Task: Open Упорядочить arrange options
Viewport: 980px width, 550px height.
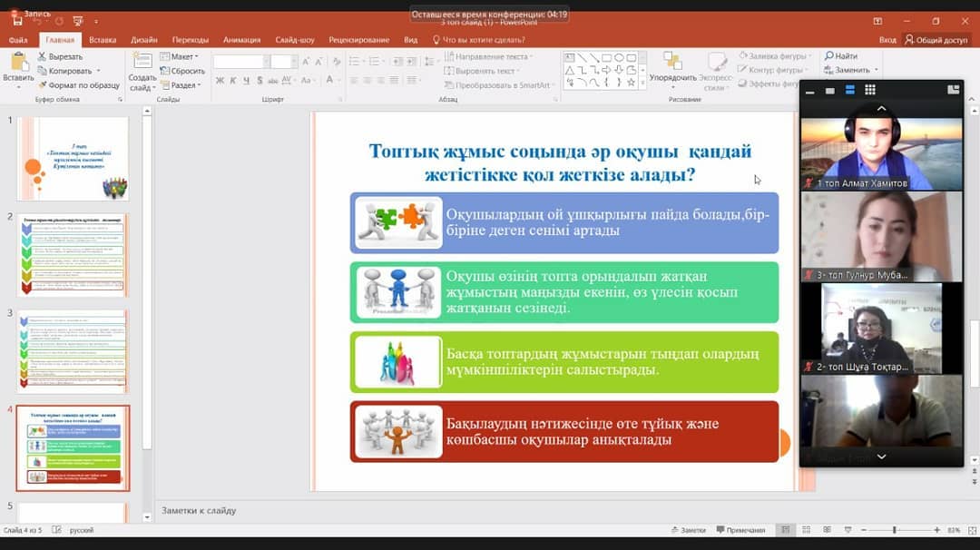Action: click(672, 68)
